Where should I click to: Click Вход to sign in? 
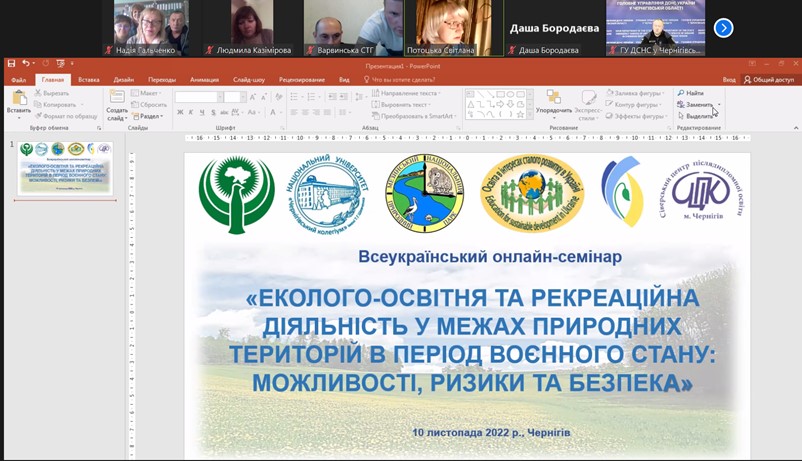click(x=729, y=79)
